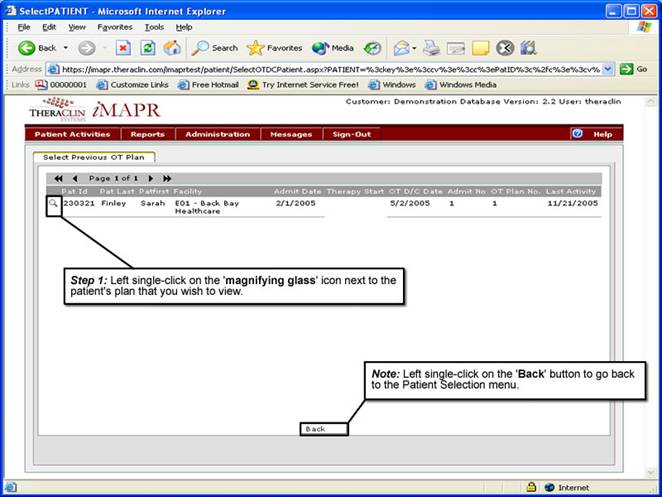
Task: Click the magnifying glass icon for patient 230321
Action: point(53,202)
